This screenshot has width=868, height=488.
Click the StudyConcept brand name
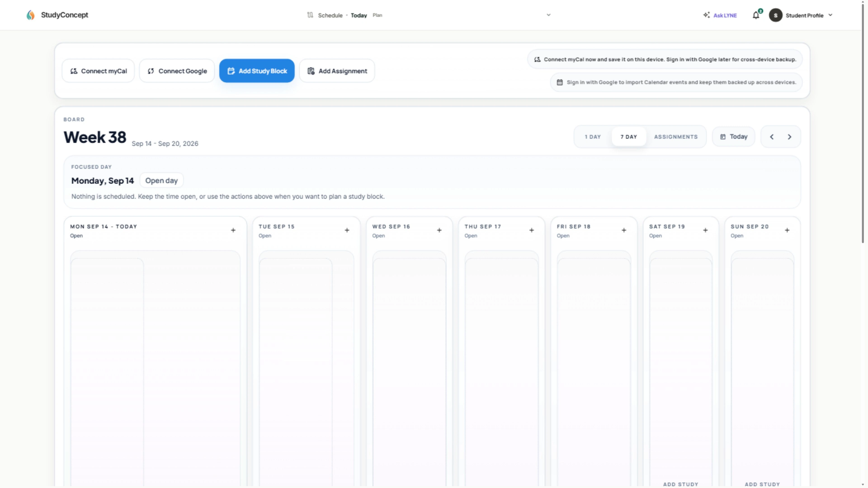[x=64, y=15]
